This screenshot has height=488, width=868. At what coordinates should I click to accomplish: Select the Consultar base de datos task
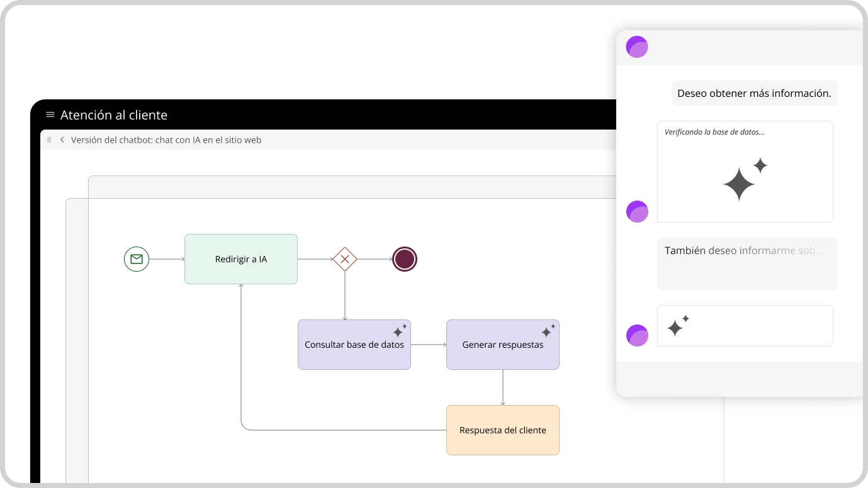click(x=354, y=345)
